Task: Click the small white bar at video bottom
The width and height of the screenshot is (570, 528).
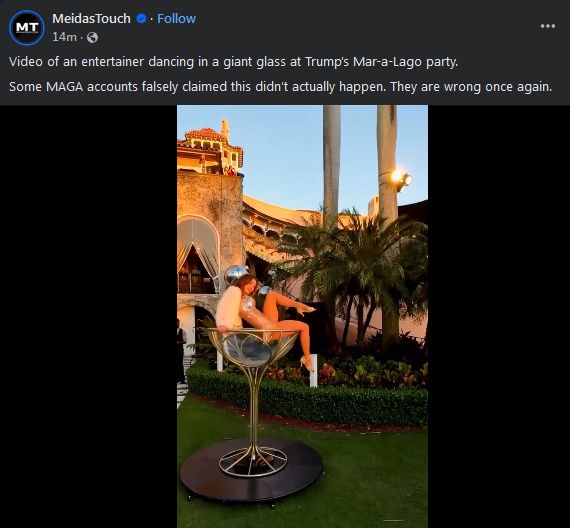Action: (x=394, y=520)
